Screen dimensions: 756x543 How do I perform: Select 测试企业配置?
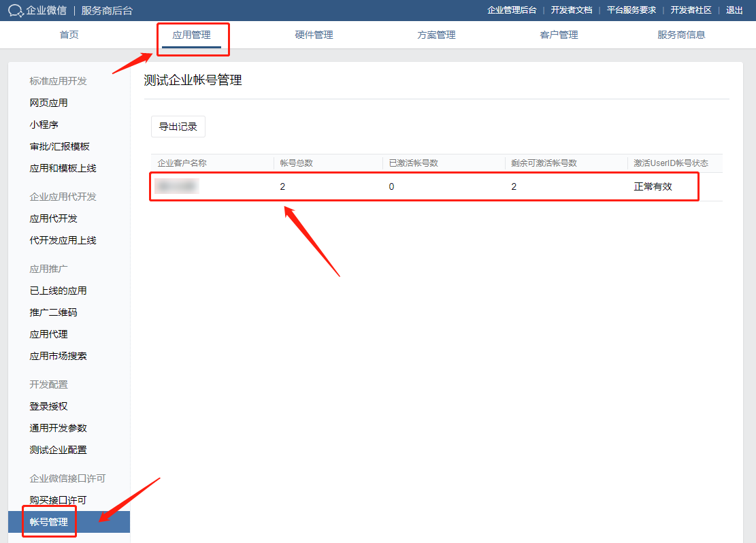58,449
